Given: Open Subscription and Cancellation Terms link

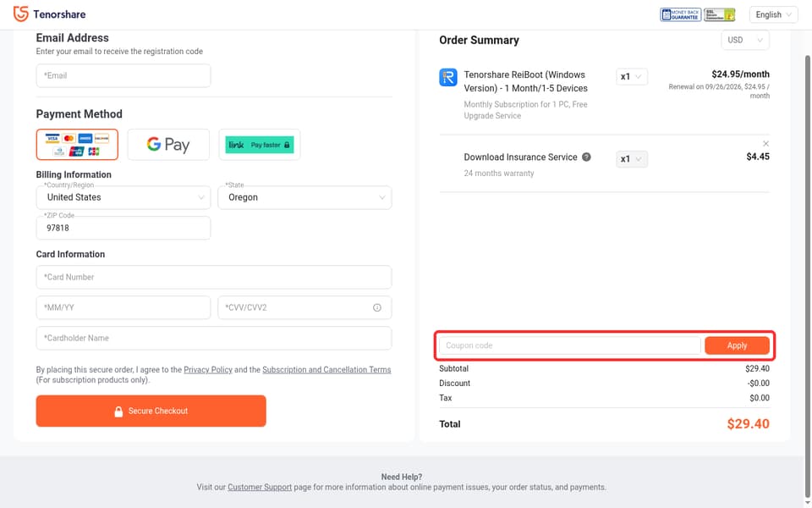Looking at the screenshot, I should [326, 370].
